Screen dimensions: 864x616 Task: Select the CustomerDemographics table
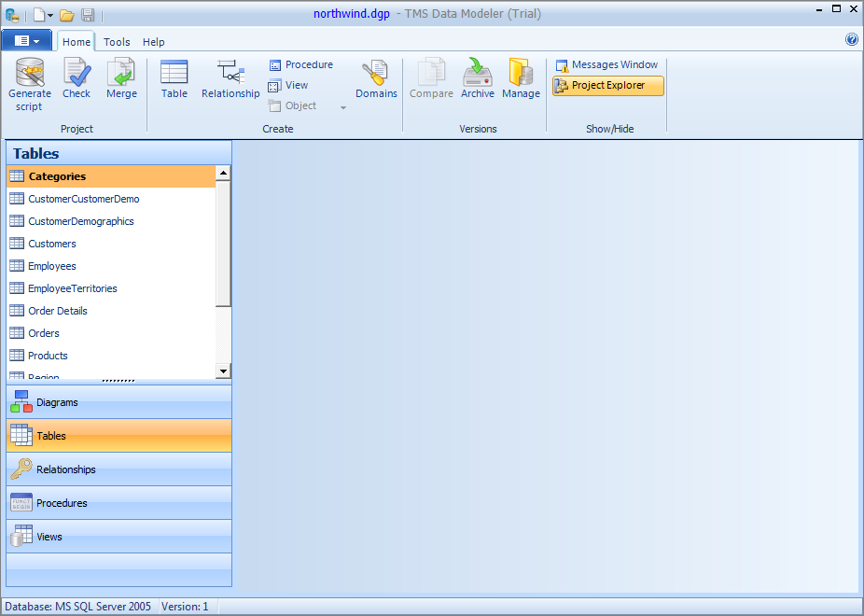coord(111,221)
